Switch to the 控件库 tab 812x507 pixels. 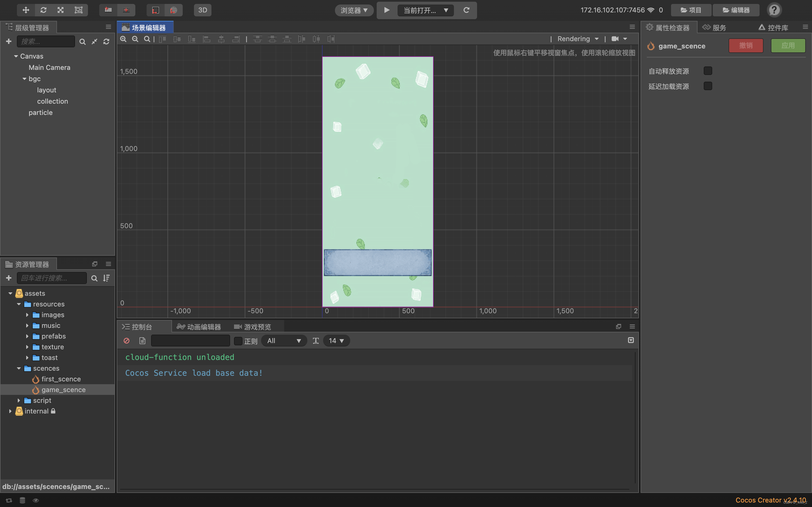click(x=774, y=28)
